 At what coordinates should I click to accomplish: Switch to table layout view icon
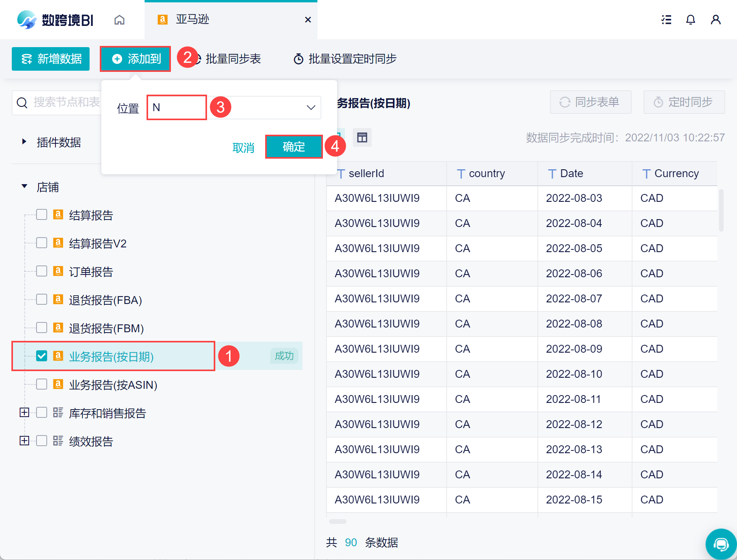pos(362,137)
